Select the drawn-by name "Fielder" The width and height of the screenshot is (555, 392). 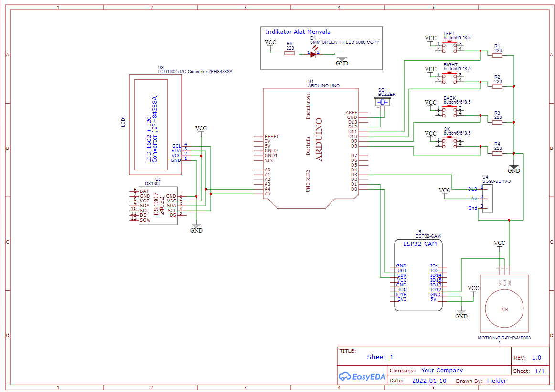click(497, 381)
